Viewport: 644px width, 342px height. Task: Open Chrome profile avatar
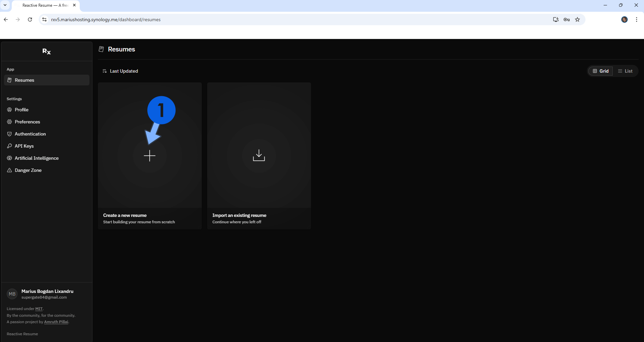click(x=624, y=20)
